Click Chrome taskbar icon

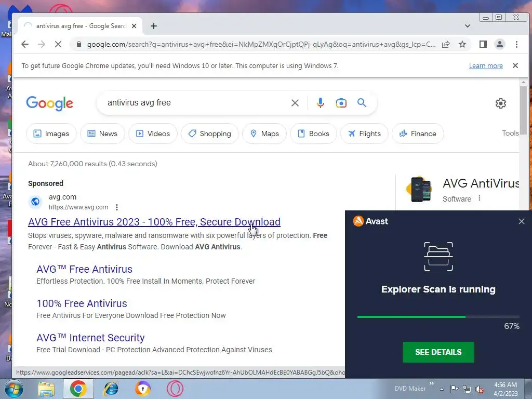point(78,389)
